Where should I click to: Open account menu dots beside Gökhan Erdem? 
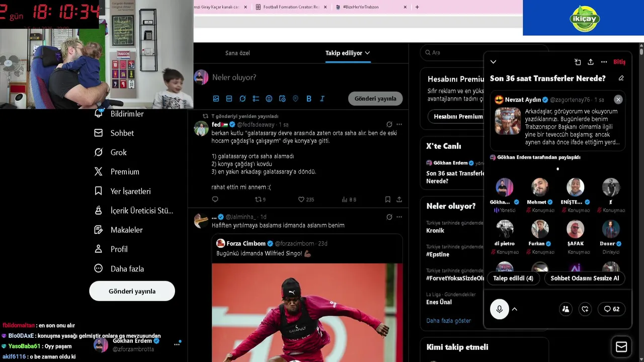[x=177, y=344]
